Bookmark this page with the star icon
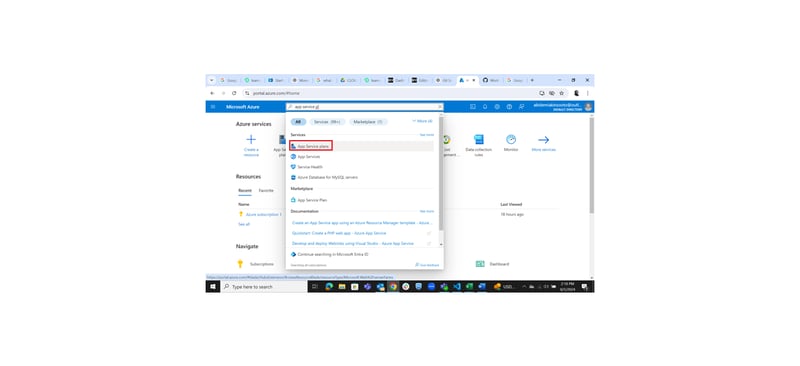The image size is (800, 366). pos(562,93)
